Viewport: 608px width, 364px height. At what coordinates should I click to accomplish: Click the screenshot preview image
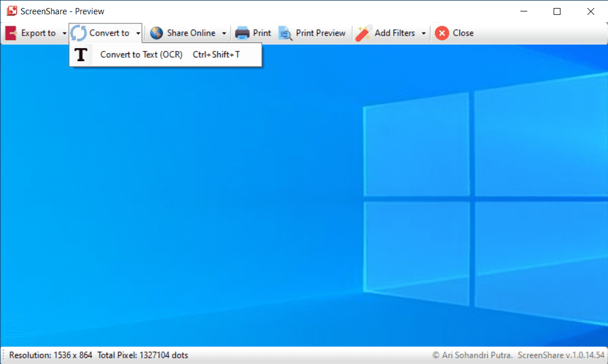(x=304, y=195)
